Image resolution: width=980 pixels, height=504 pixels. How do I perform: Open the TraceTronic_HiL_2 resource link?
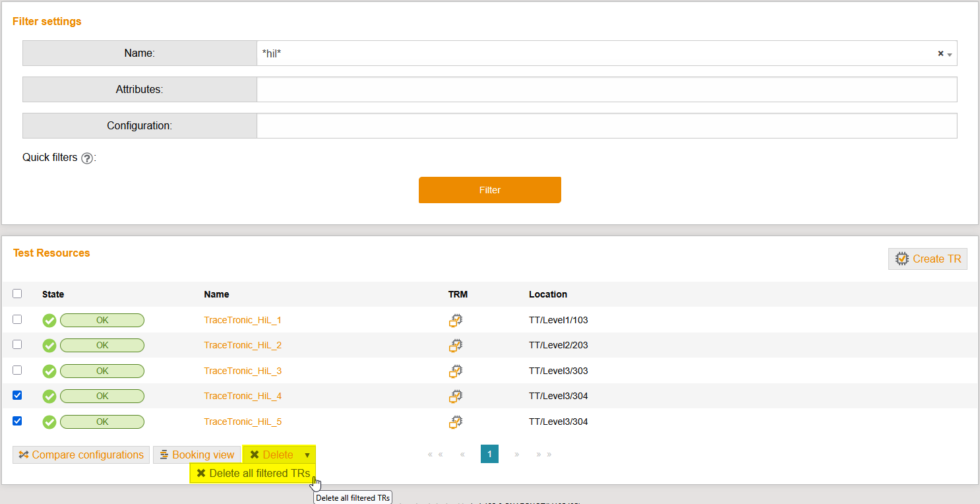pos(243,346)
